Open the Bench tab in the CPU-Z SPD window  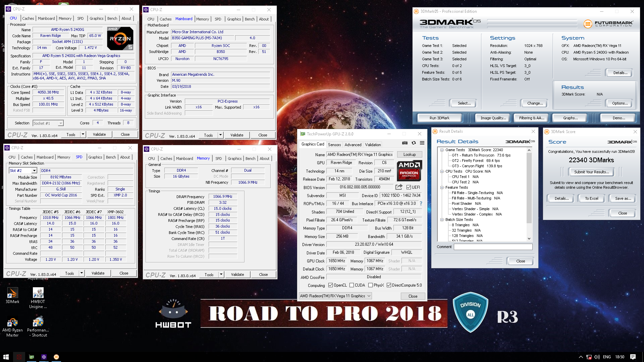(x=111, y=157)
